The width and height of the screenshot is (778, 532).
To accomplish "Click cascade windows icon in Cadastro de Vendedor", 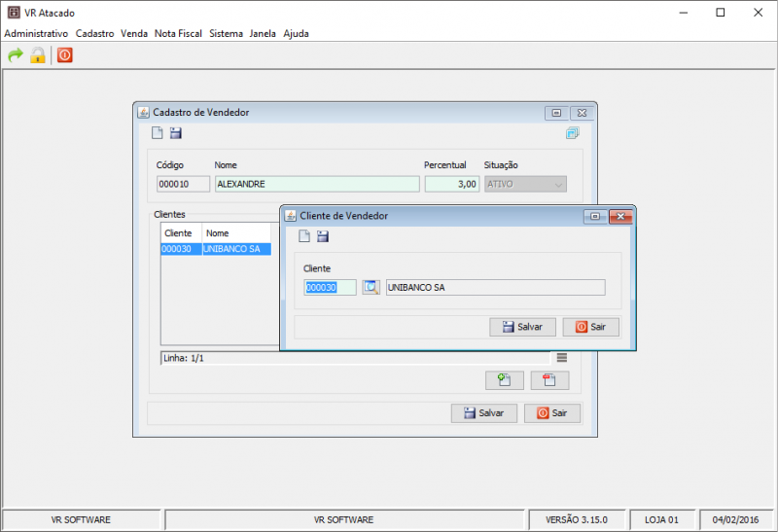I will pos(572,133).
